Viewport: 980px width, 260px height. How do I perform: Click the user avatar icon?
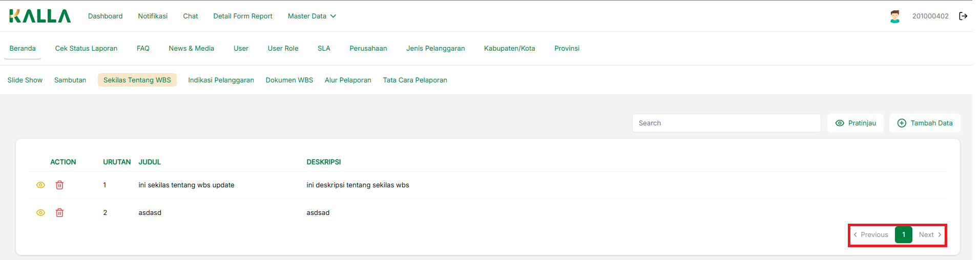point(894,16)
